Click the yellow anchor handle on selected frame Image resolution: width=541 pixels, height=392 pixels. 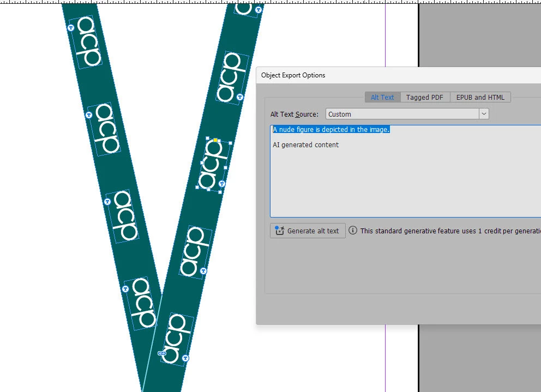click(215, 140)
